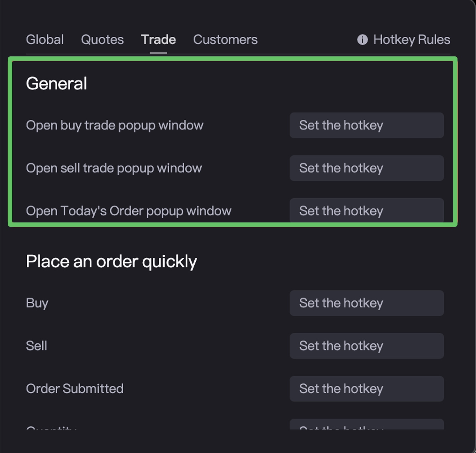The image size is (476, 453).
Task: Click the 'Place an order quickly' heading
Action: [111, 261]
